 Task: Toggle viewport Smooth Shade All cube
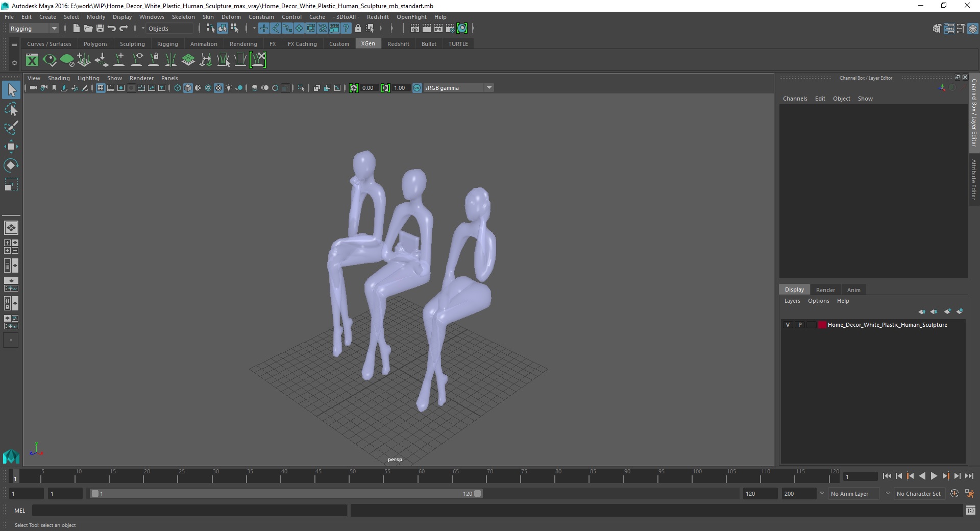pos(188,88)
